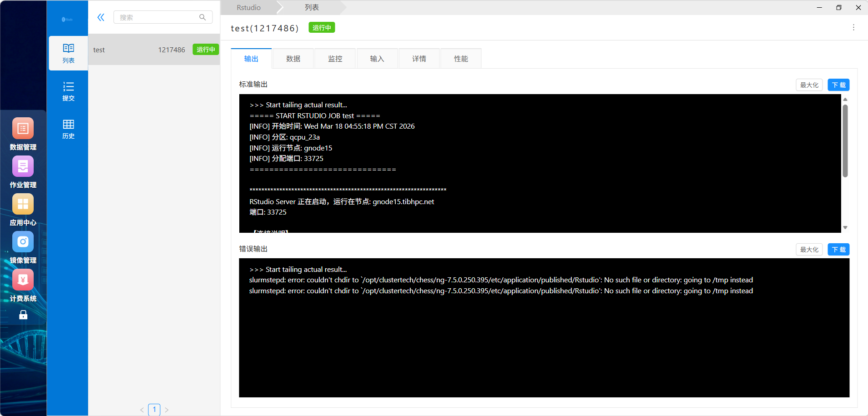
Task: Go to the next page arrow
Action: pos(167,410)
